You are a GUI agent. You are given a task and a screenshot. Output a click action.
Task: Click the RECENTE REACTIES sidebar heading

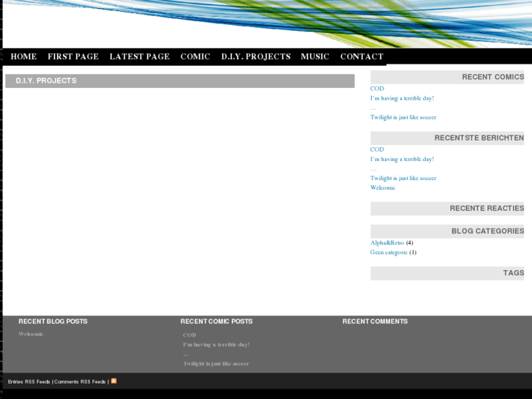click(x=487, y=208)
